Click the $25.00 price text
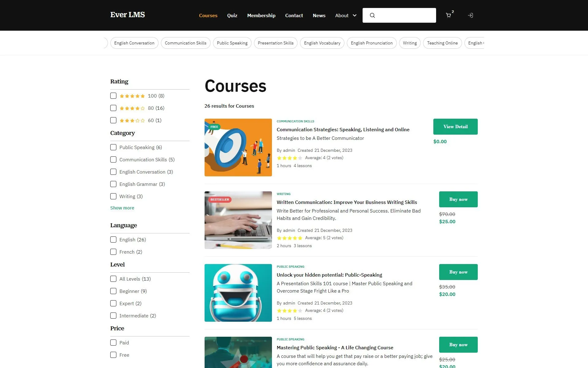 coord(447,221)
